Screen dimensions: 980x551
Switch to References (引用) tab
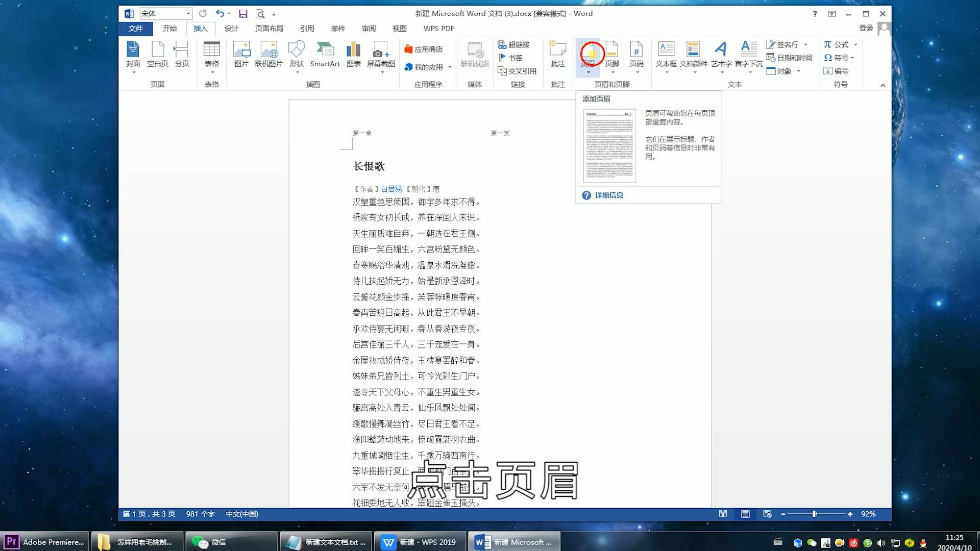[307, 29]
